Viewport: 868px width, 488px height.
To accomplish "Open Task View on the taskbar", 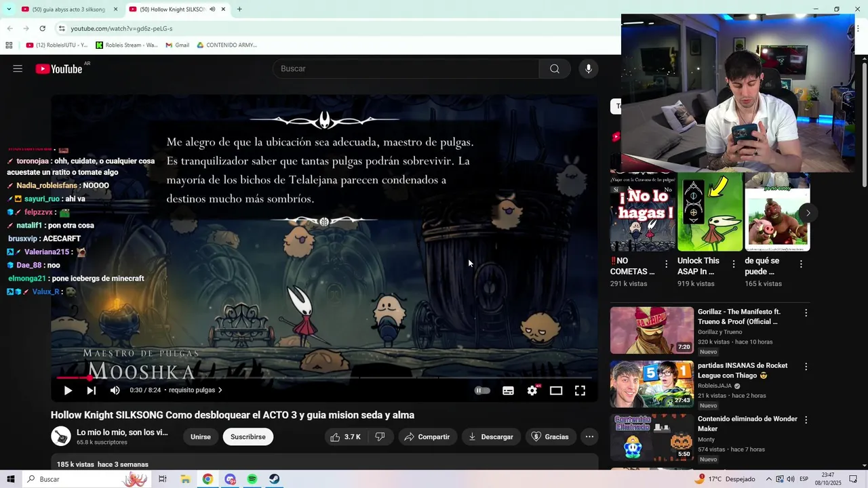I will 163,479.
